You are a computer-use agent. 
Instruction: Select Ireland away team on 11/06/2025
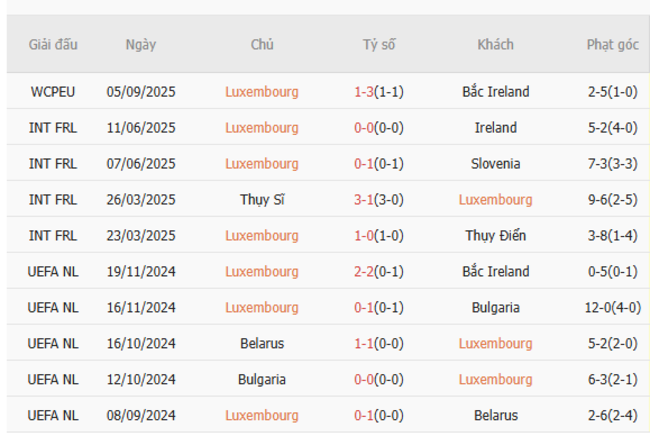tap(495, 128)
